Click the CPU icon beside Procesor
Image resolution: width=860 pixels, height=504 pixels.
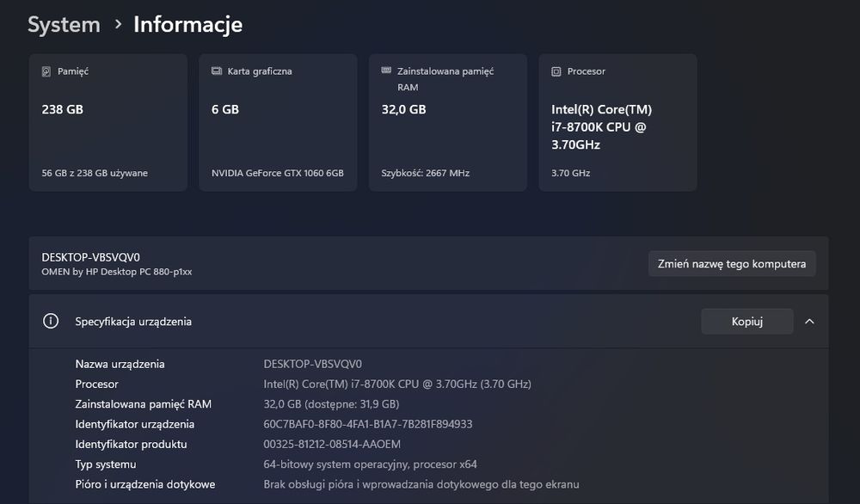tap(556, 71)
